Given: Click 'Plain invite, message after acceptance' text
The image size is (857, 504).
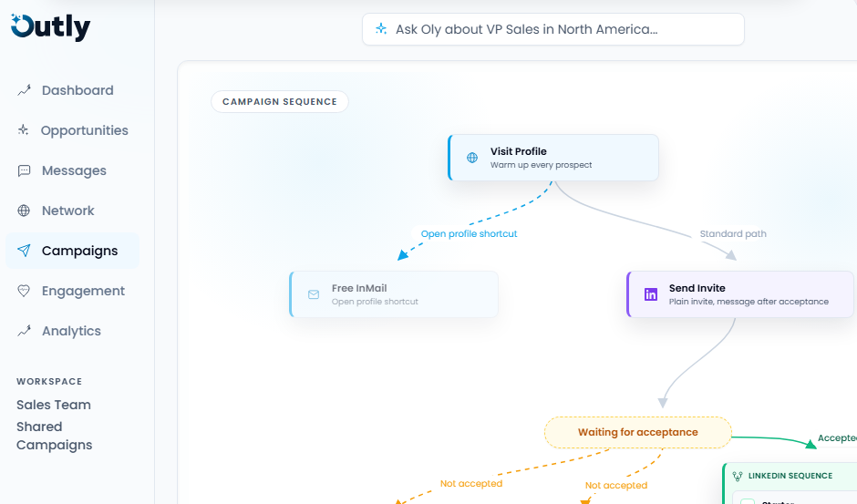Looking at the screenshot, I should [x=749, y=302].
